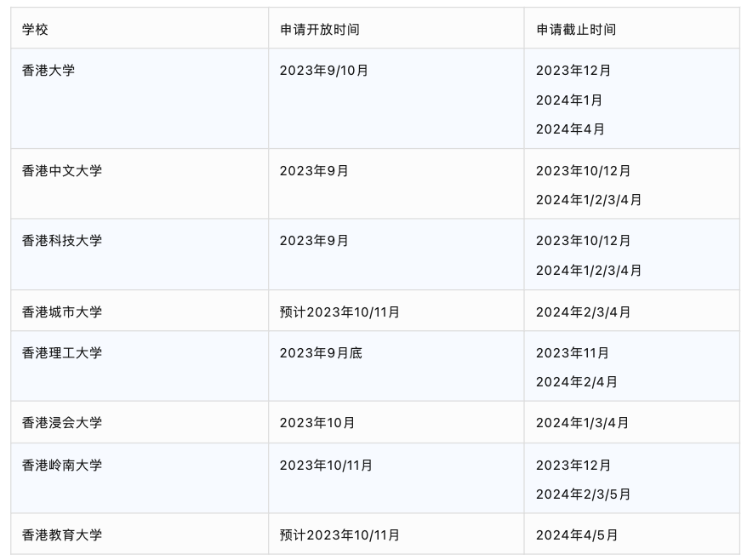Select the 香港岭南大学 cell
This screenshot has width=747, height=560.
(62, 466)
